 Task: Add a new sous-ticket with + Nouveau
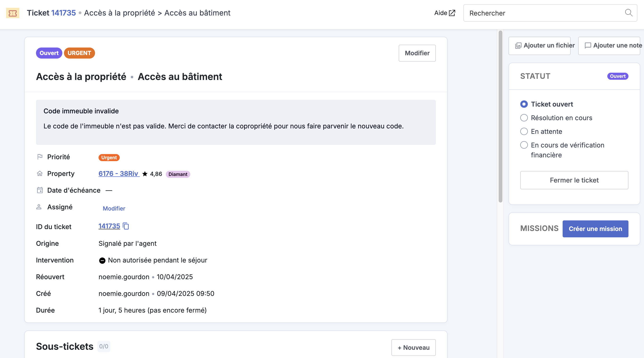413,347
